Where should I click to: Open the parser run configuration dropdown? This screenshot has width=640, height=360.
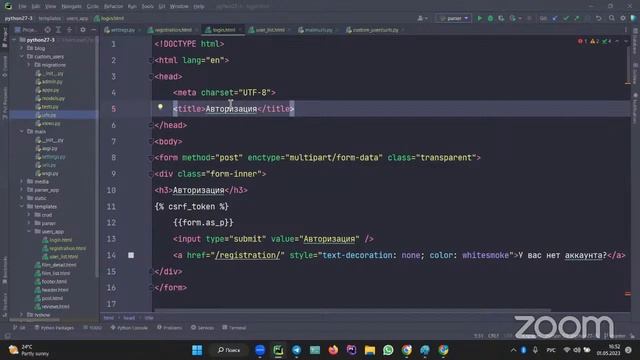pos(454,18)
